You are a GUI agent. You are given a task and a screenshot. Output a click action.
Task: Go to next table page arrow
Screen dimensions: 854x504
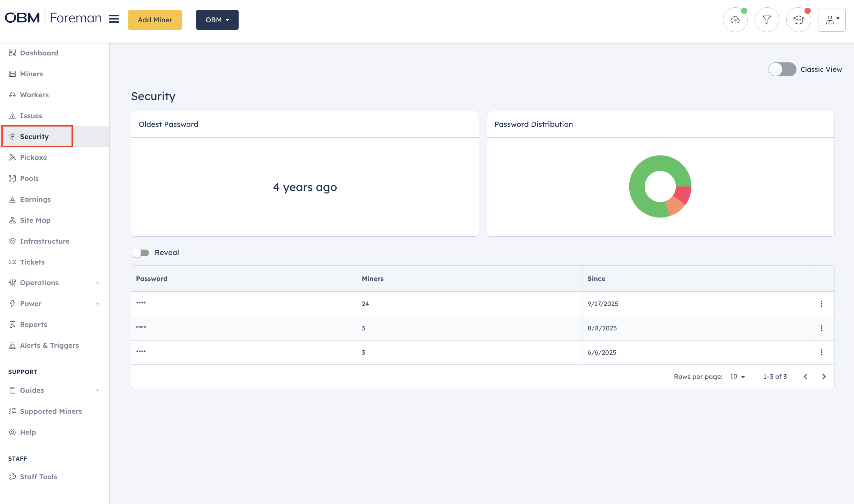(x=824, y=376)
